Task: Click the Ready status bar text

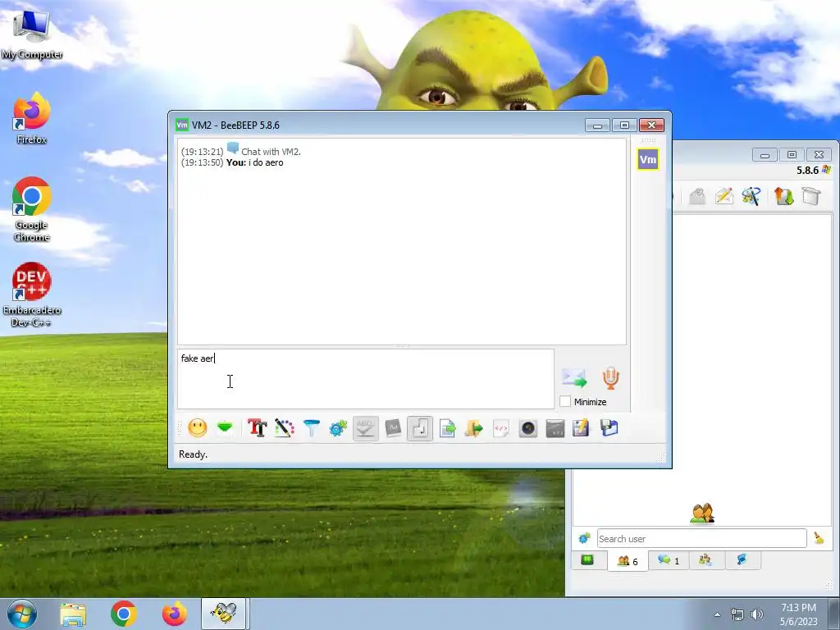Action: pos(193,454)
